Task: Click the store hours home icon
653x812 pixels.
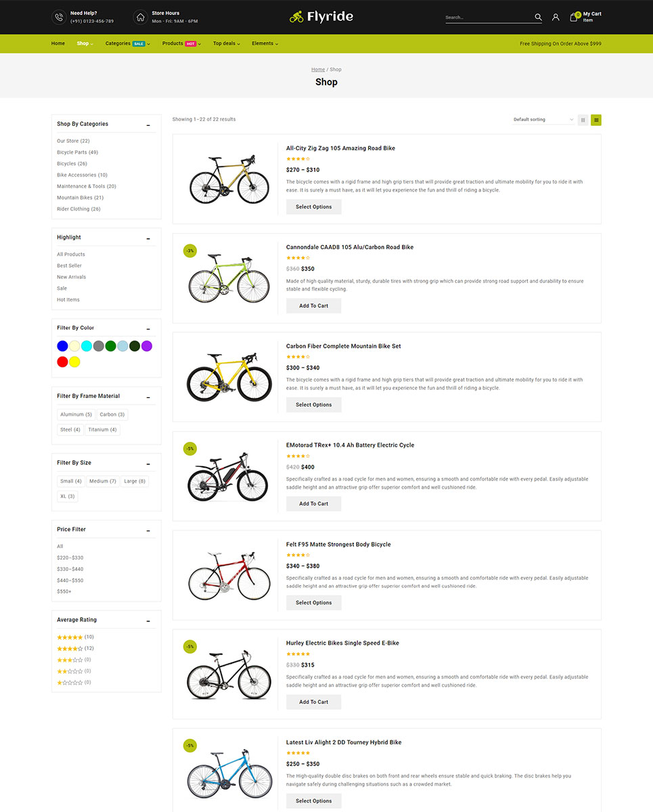Action: click(x=140, y=17)
